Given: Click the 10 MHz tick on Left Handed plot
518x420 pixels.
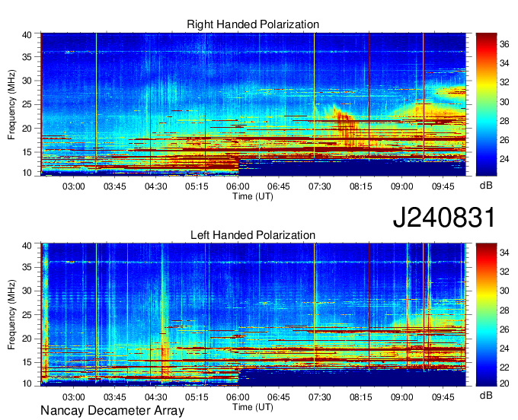Looking at the screenshot, I should click(x=27, y=383).
